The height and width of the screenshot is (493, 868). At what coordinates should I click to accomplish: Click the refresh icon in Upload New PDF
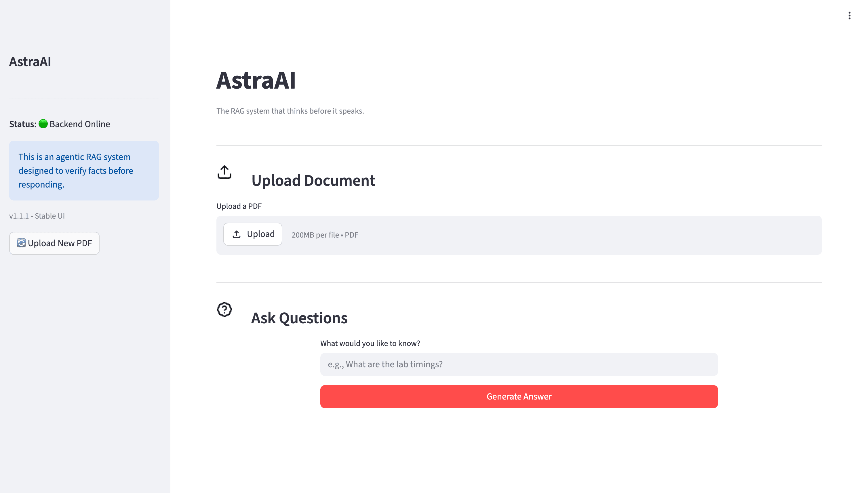(x=21, y=243)
